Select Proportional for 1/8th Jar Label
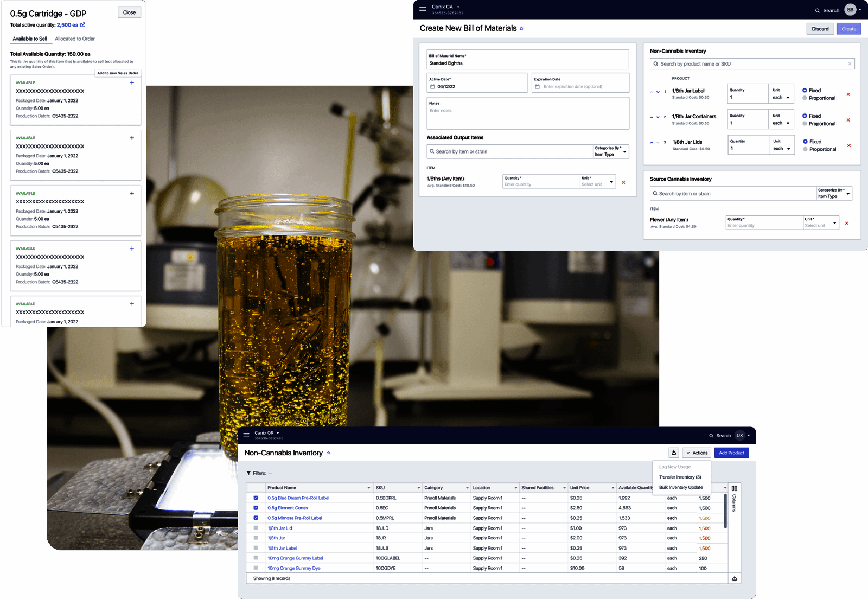Screen dimensions: 868x599 point(805,98)
